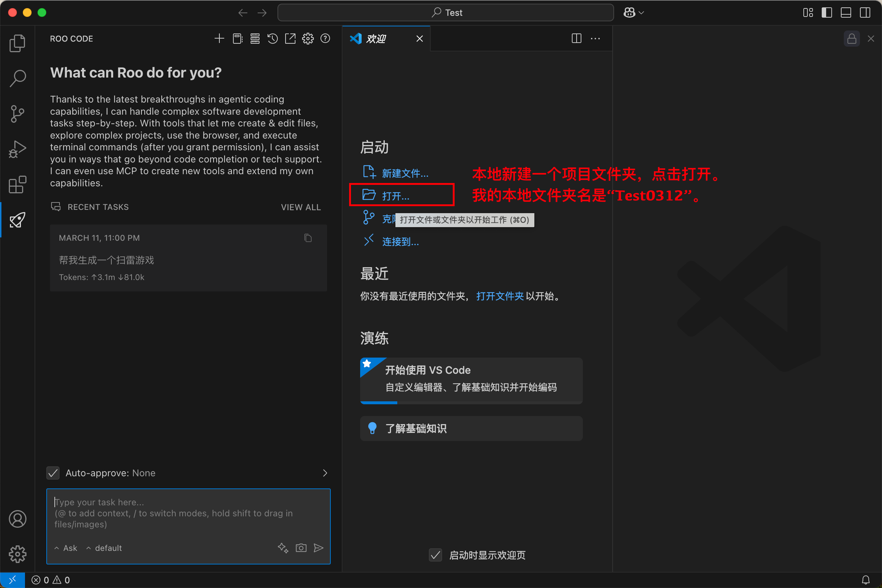882x588 pixels.
Task: Uncheck 启动时显示欢迎页 checkbox
Action: (435, 555)
